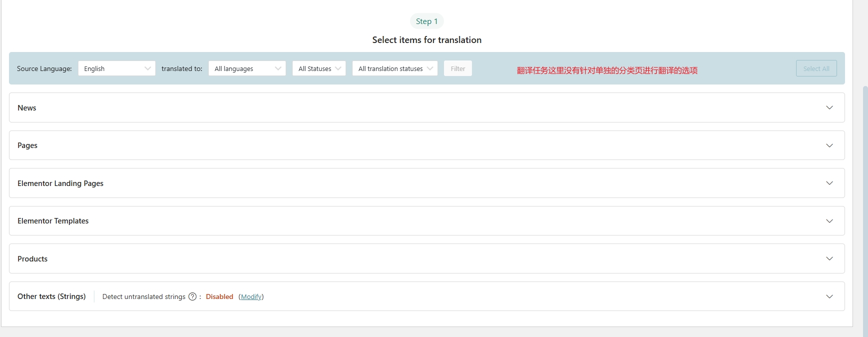Image resolution: width=868 pixels, height=337 pixels.
Task: Click the Products section title
Action: 32,259
